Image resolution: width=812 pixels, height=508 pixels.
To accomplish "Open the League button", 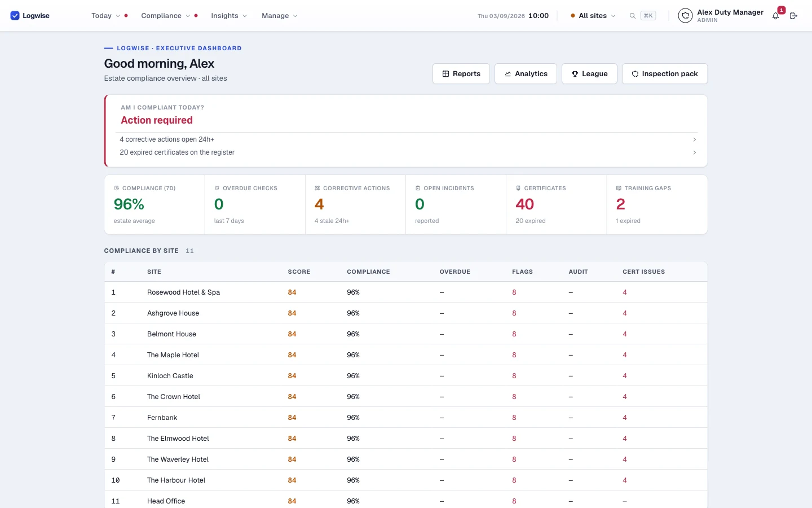I will (589, 74).
